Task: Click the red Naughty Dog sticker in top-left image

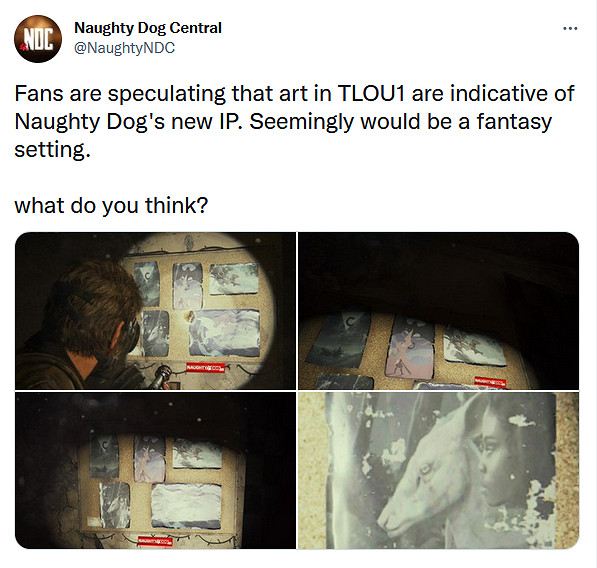Action: (205, 368)
